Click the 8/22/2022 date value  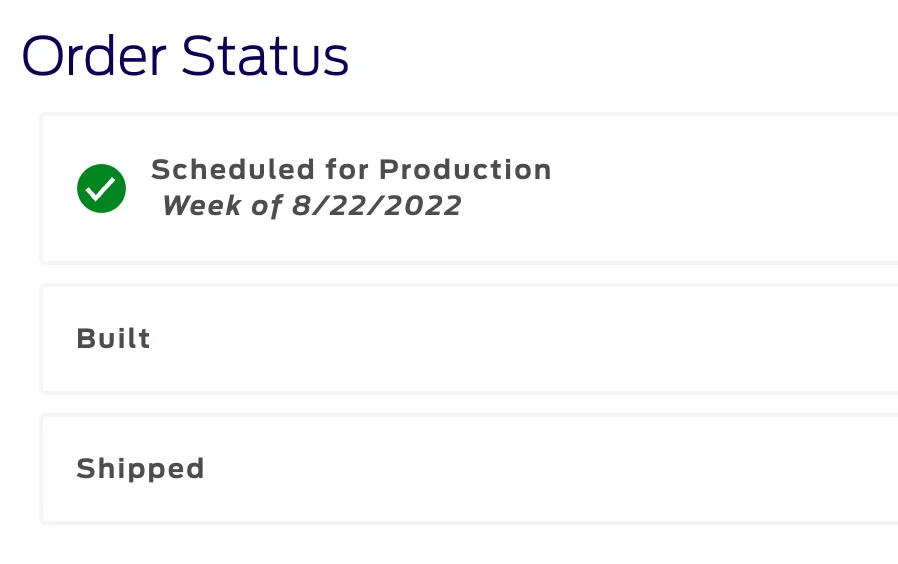coord(376,206)
